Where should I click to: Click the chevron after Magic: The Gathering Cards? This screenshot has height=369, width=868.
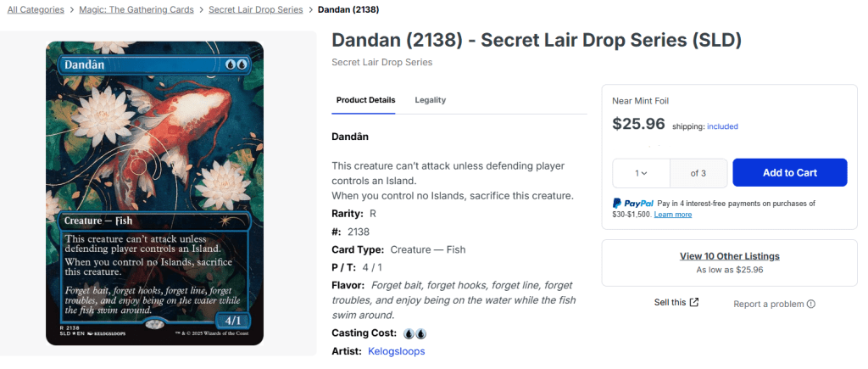[201, 10]
